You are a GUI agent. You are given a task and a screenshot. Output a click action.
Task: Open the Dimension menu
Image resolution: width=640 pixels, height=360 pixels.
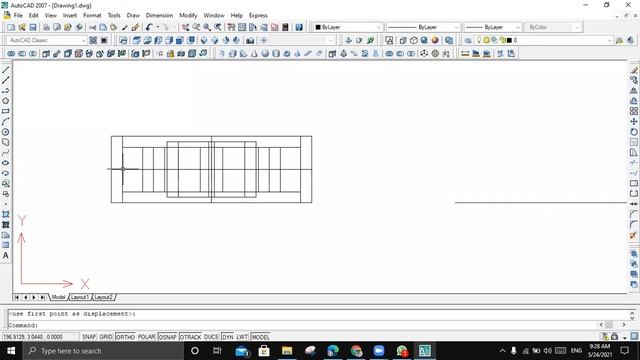click(159, 15)
